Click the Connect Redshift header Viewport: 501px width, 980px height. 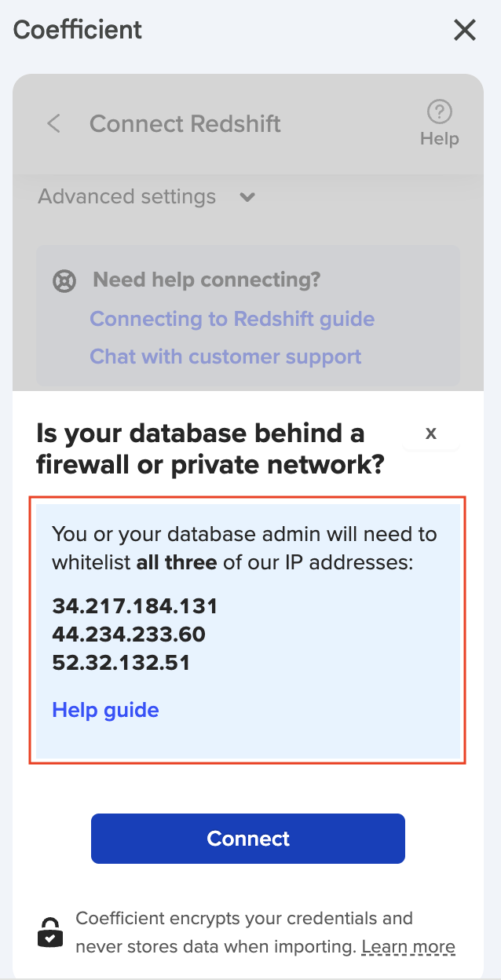pos(185,123)
